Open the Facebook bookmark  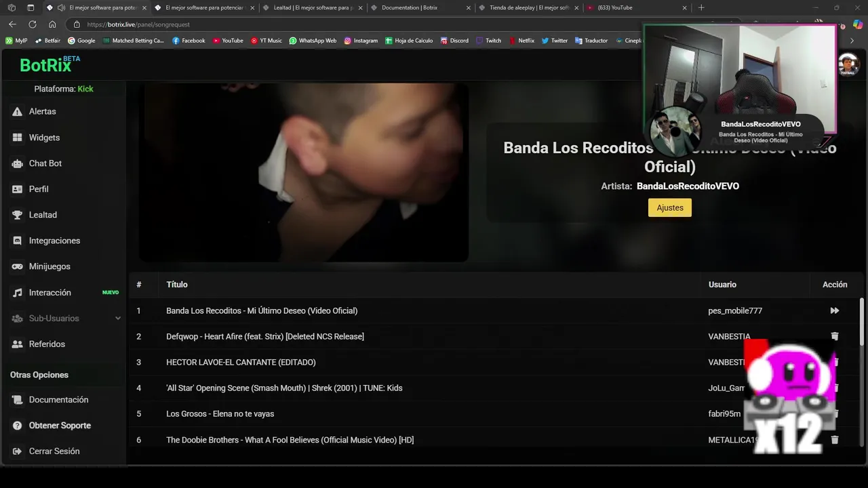pyautogui.click(x=189, y=41)
